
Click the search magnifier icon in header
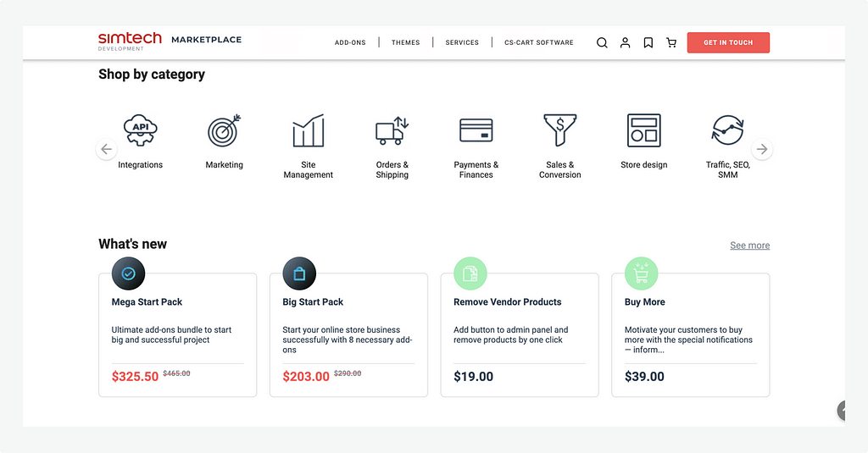[x=602, y=42]
